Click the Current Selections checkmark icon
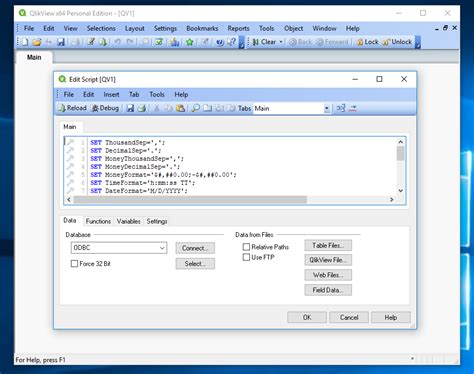This screenshot has height=374, width=474. 159,42
